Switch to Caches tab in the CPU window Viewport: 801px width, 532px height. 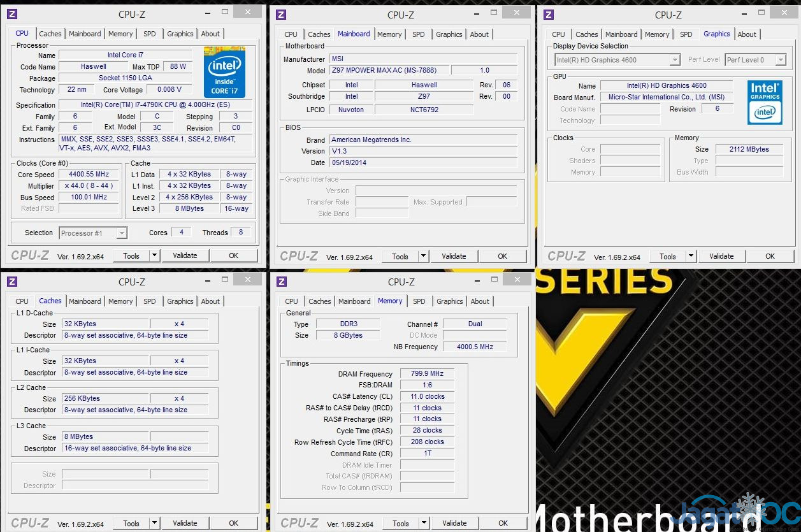50,34
